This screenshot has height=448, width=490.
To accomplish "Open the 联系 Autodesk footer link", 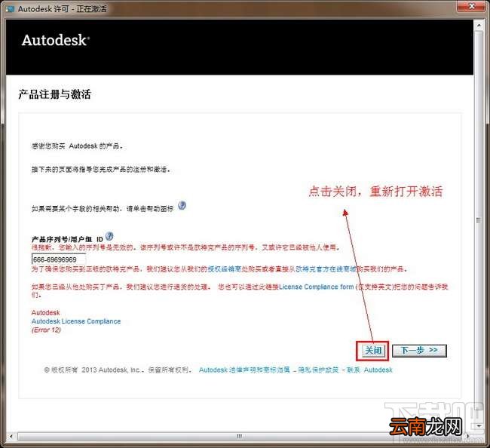I will click(x=369, y=370).
